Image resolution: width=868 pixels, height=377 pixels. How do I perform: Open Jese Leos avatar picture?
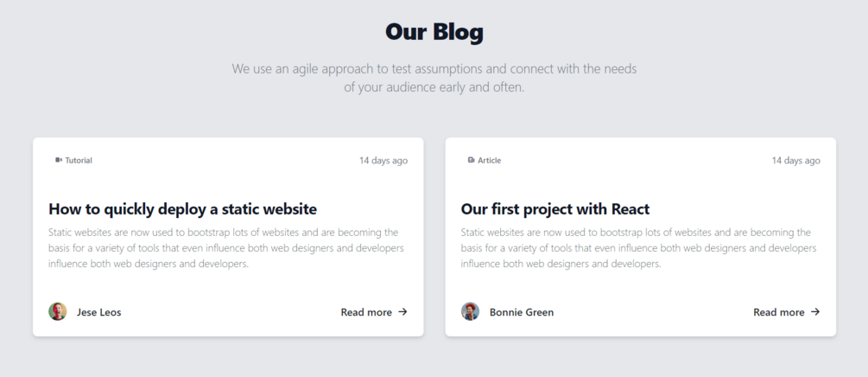click(58, 311)
